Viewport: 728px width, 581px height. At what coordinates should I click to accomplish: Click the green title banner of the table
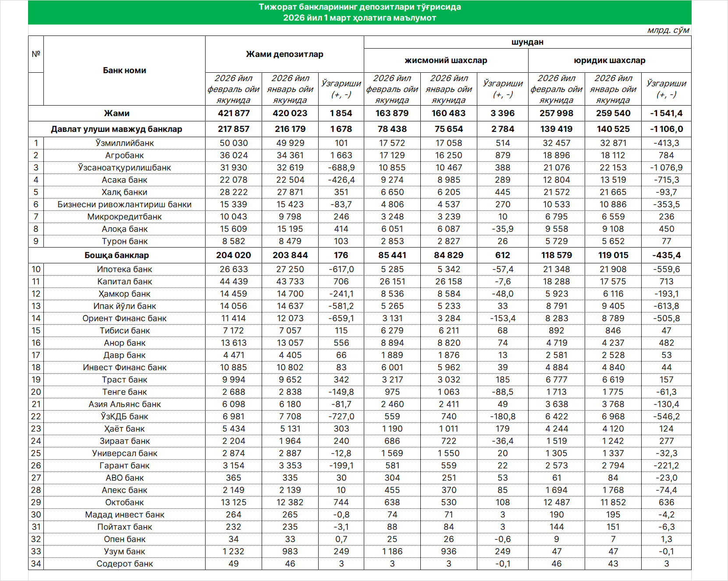click(x=359, y=12)
